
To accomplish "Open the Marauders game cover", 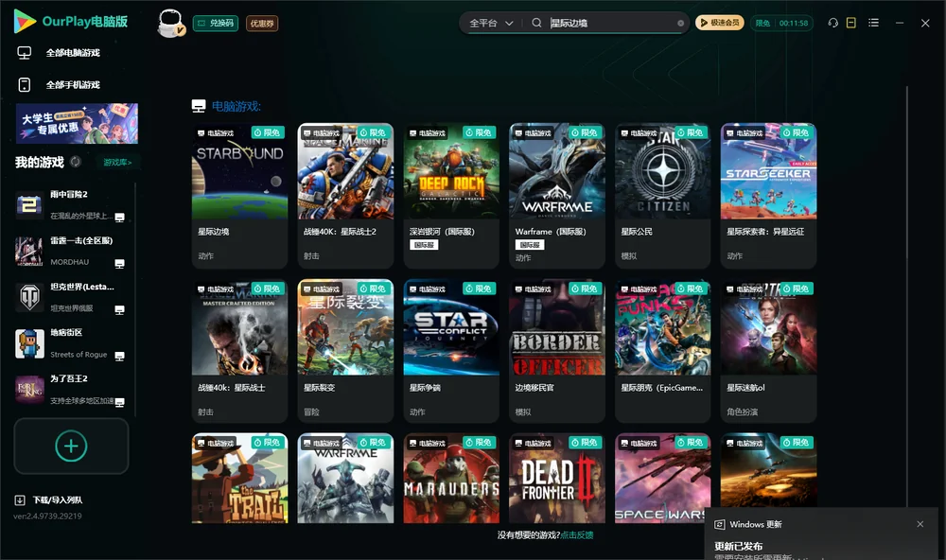I will coord(451,478).
